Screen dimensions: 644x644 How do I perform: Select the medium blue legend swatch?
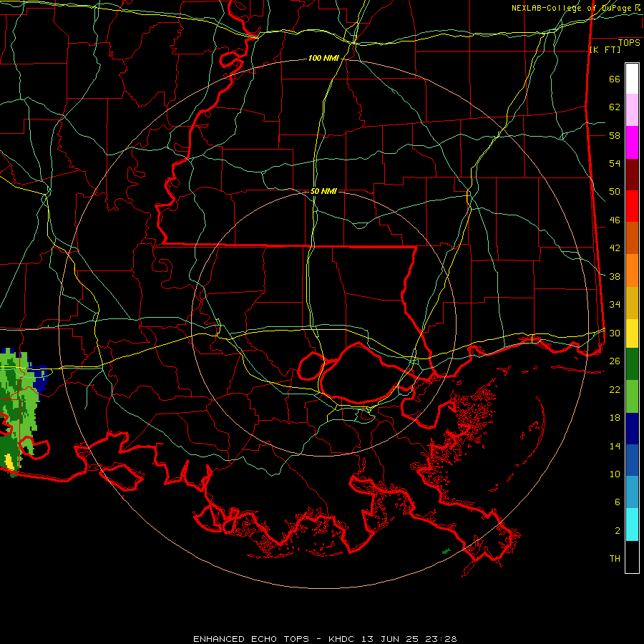(632, 460)
